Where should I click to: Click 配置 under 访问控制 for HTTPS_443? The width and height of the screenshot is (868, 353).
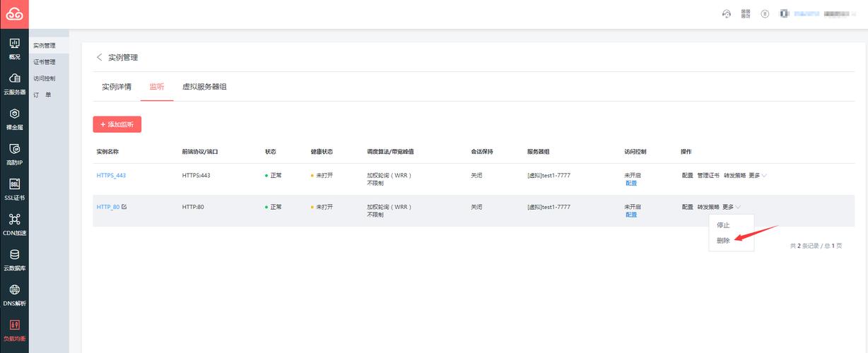[x=631, y=183]
